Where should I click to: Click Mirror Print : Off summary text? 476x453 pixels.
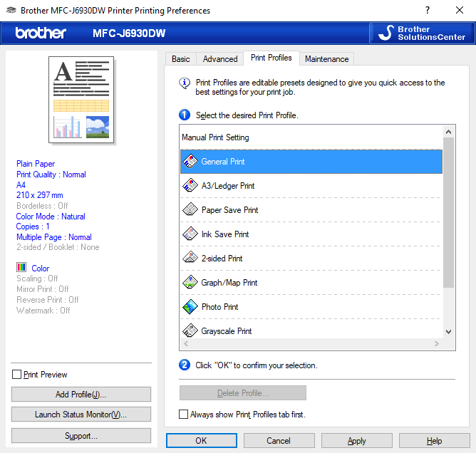43,289
